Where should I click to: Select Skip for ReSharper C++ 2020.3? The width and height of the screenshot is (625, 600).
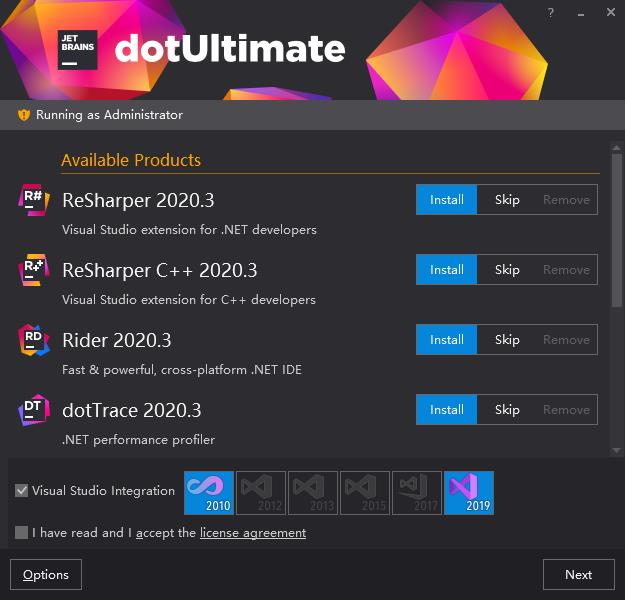507,270
